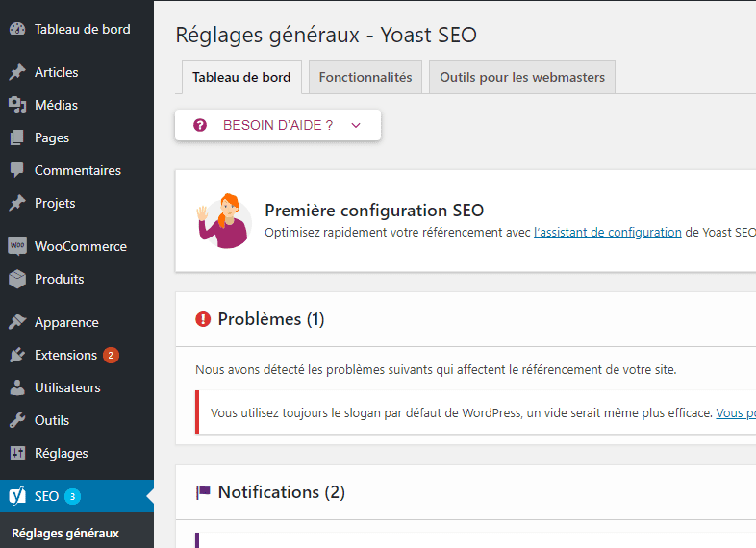This screenshot has width=756, height=548.
Task: Open the Apparence menu
Action: [77, 322]
